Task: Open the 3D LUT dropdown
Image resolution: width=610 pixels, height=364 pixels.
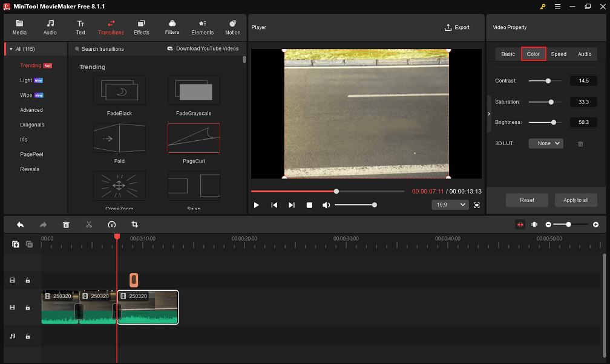Action: click(546, 143)
